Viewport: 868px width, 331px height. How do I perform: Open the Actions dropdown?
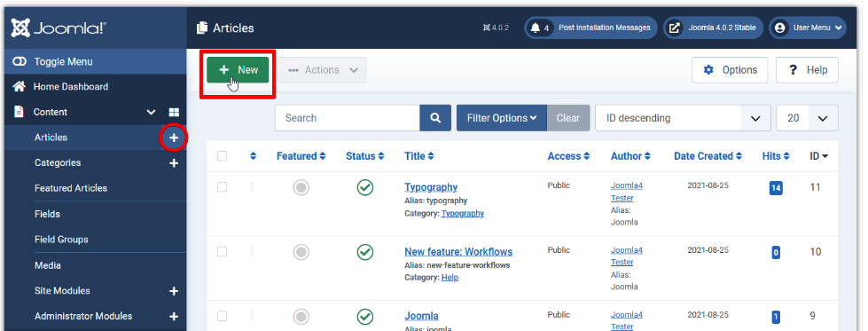click(322, 70)
